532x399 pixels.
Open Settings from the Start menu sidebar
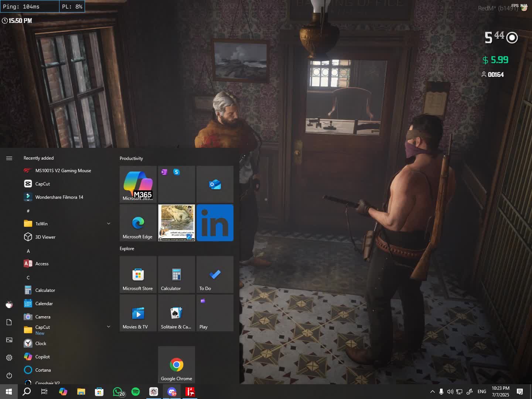click(9, 358)
